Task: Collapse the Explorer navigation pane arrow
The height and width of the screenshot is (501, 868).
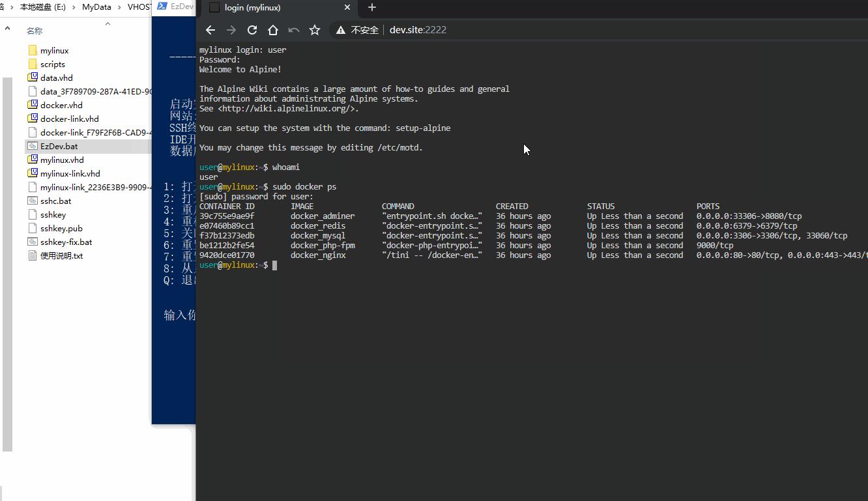Action: pyautogui.click(x=7, y=29)
